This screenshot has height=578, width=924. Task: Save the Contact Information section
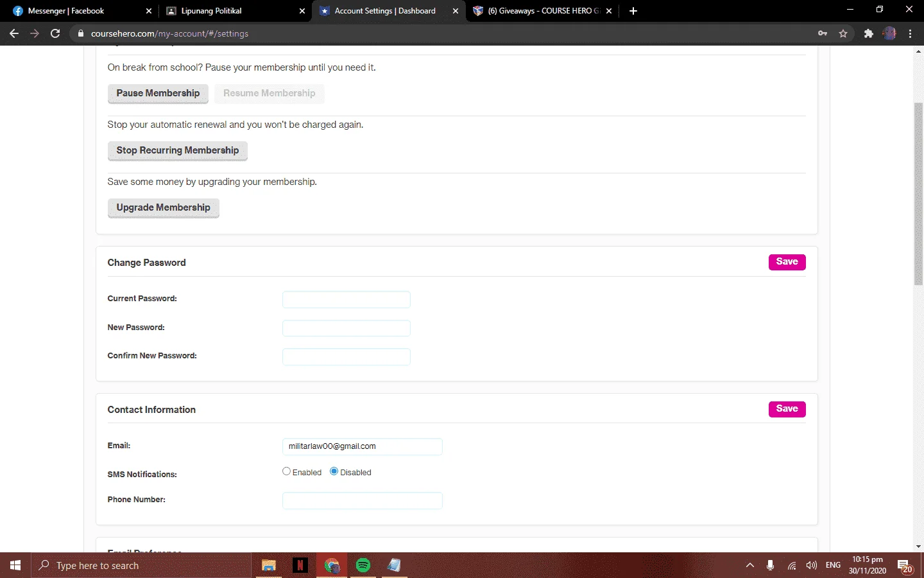(x=787, y=409)
